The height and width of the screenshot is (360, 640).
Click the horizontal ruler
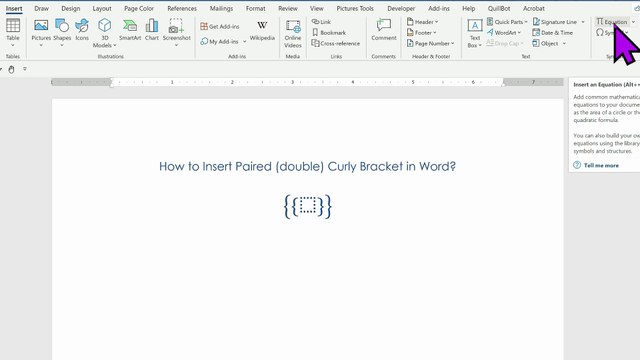307,82
